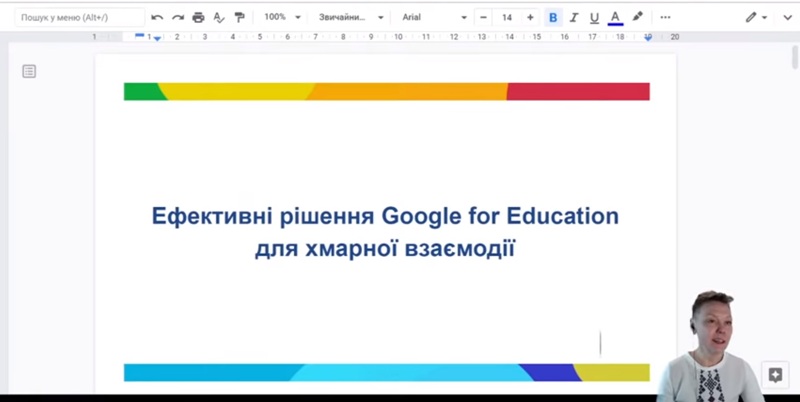The image size is (800, 402).
Task: Select the bottom blue footer banner image
Action: (x=387, y=372)
